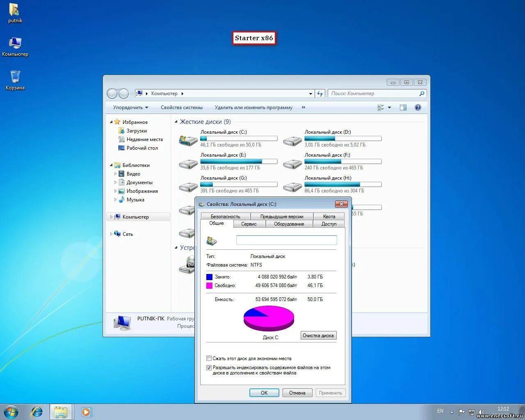Enable Сжать этот диск checkbox
Viewport: 525px width, 420px height.
[209, 358]
